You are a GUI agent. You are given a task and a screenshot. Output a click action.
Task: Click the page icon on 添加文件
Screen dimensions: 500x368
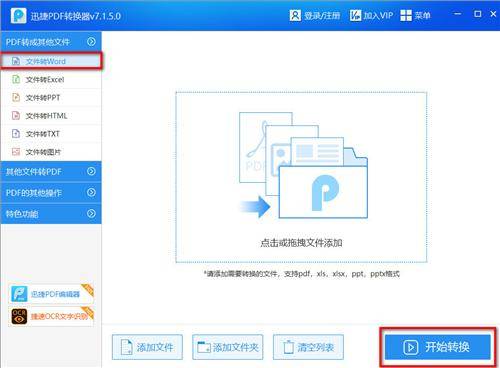127,347
